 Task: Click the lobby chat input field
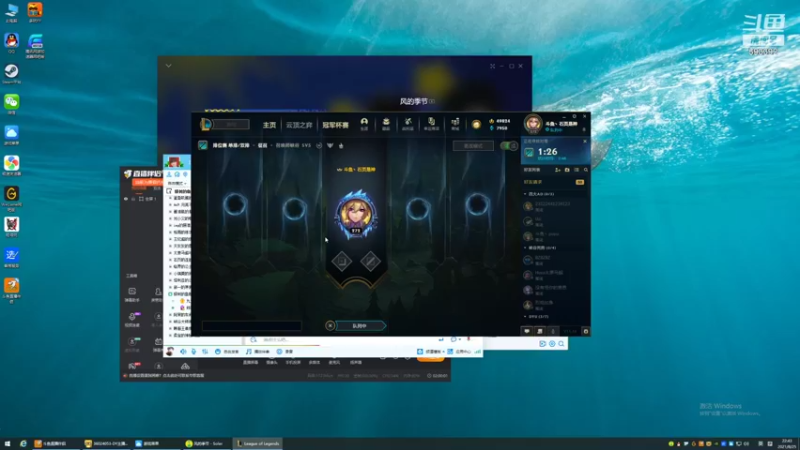tap(252, 326)
